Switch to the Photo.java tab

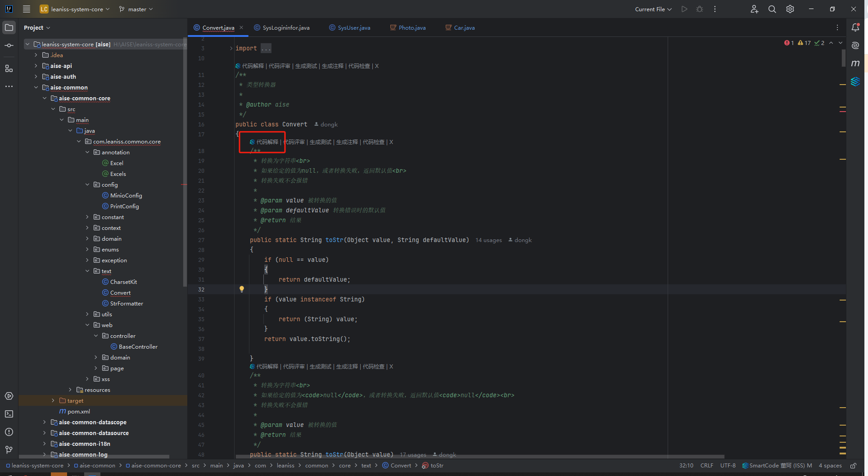pyautogui.click(x=408, y=27)
